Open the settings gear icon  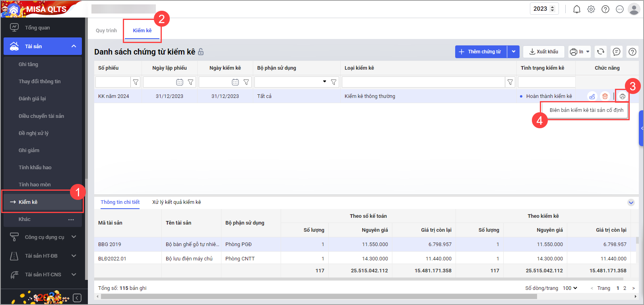pos(591,9)
